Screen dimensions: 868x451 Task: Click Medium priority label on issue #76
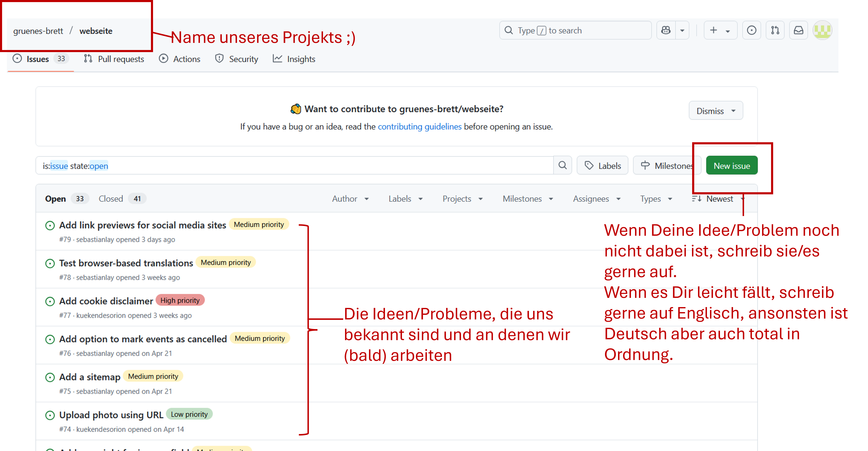260,338
